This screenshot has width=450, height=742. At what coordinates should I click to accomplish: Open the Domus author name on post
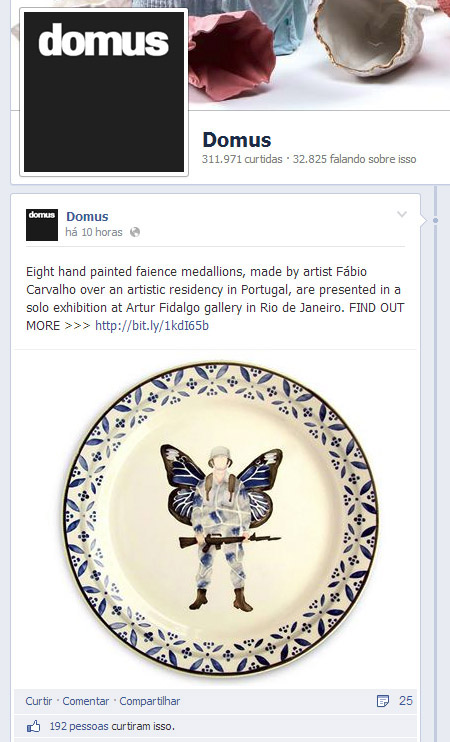pos(87,216)
